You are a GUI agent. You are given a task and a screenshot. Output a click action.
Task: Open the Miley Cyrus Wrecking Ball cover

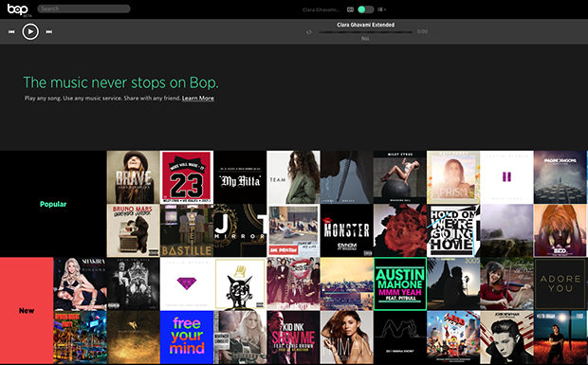[x=400, y=177]
